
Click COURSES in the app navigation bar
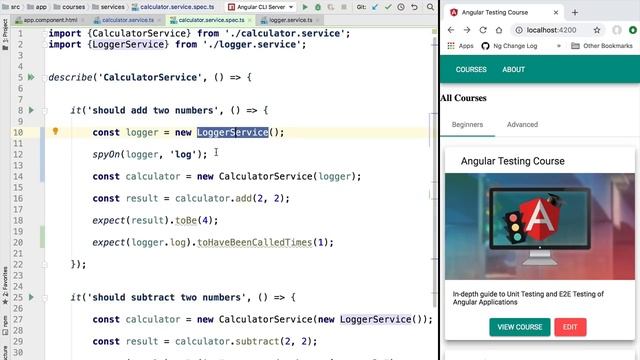[x=471, y=69]
